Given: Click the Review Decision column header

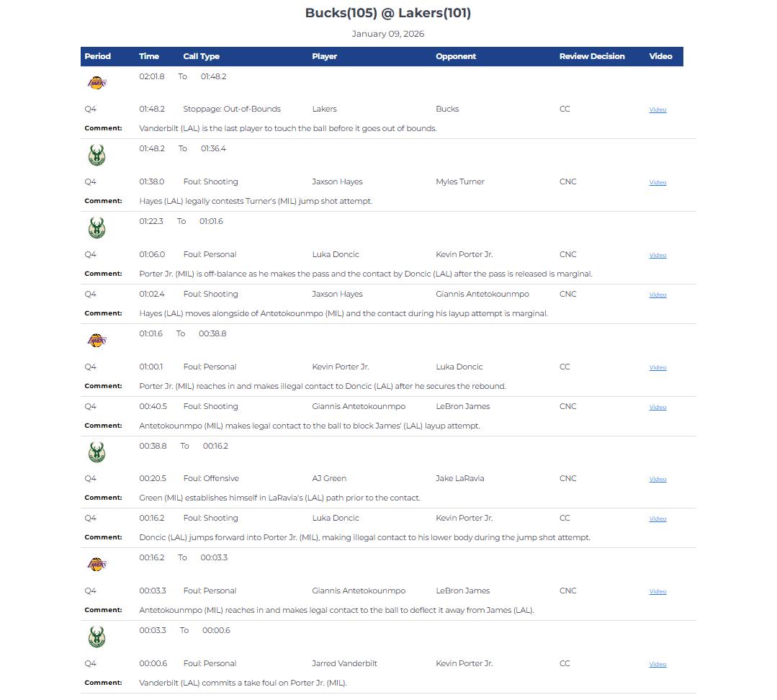Looking at the screenshot, I should (x=592, y=56).
